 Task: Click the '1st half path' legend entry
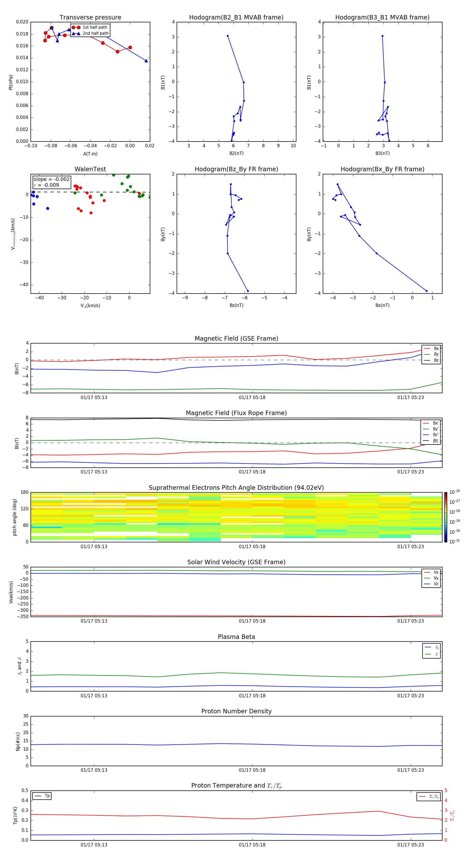click(90, 27)
